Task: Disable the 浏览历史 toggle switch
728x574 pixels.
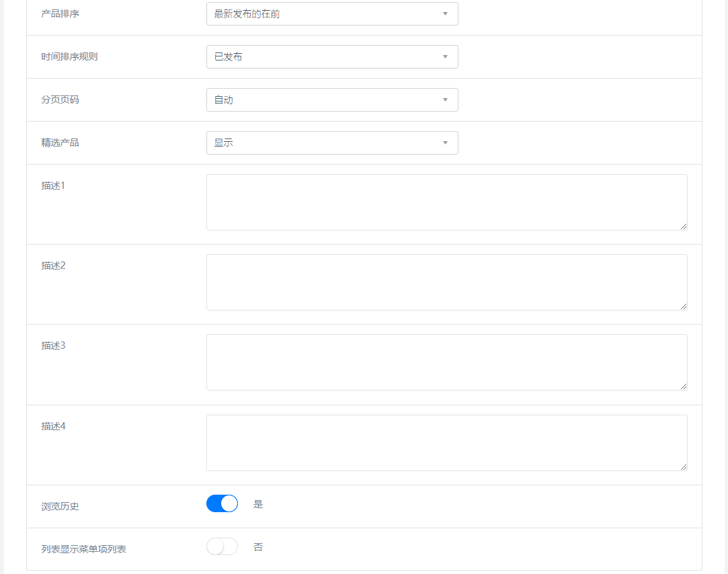Action: pyautogui.click(x=222, y=503)
